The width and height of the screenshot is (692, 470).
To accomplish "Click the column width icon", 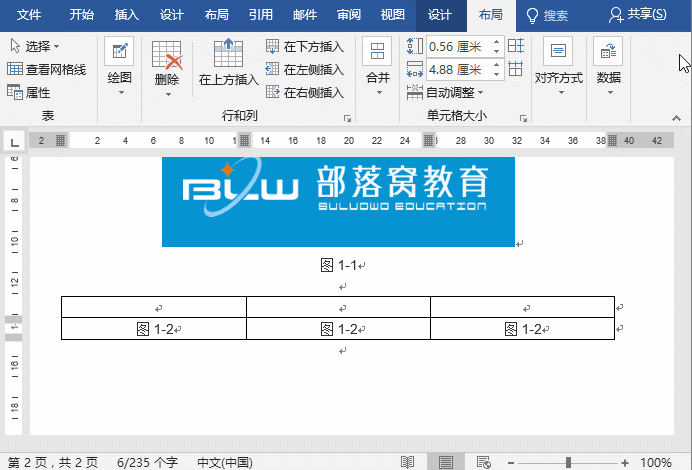I will pos(415,69).
